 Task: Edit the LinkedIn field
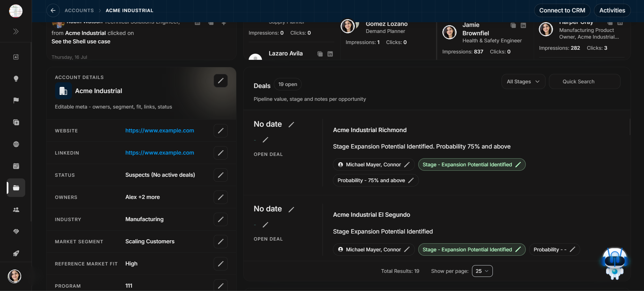click(221, 153)
